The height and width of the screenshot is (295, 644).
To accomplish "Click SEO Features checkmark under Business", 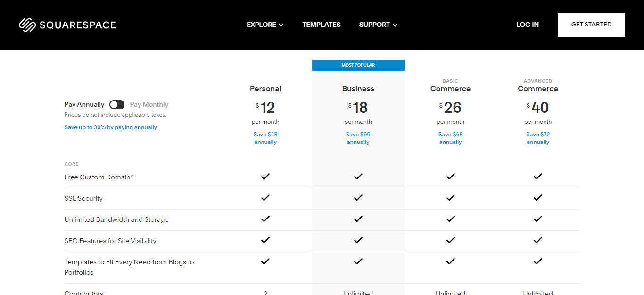I will point(358,240).
